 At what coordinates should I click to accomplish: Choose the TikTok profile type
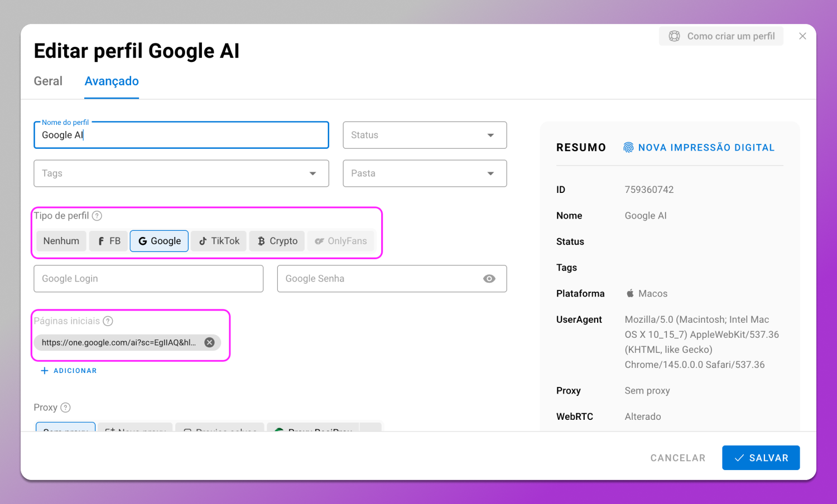tap(219, 241)
